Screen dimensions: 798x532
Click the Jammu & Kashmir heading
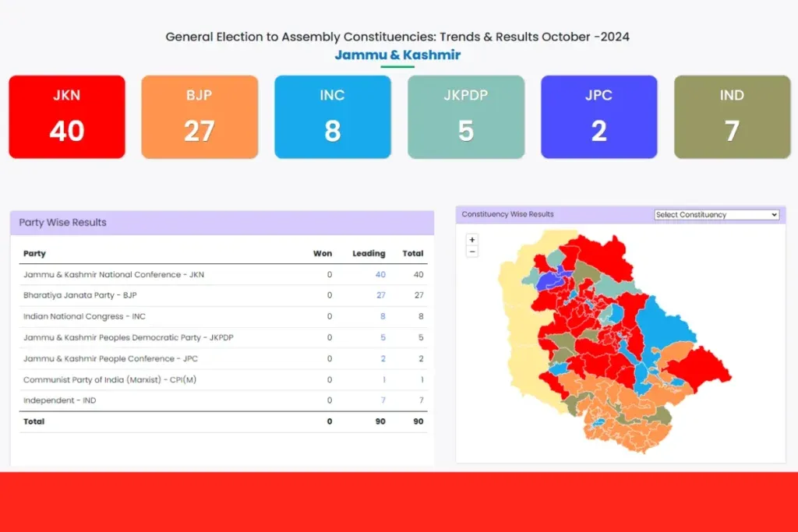[397, 55]
